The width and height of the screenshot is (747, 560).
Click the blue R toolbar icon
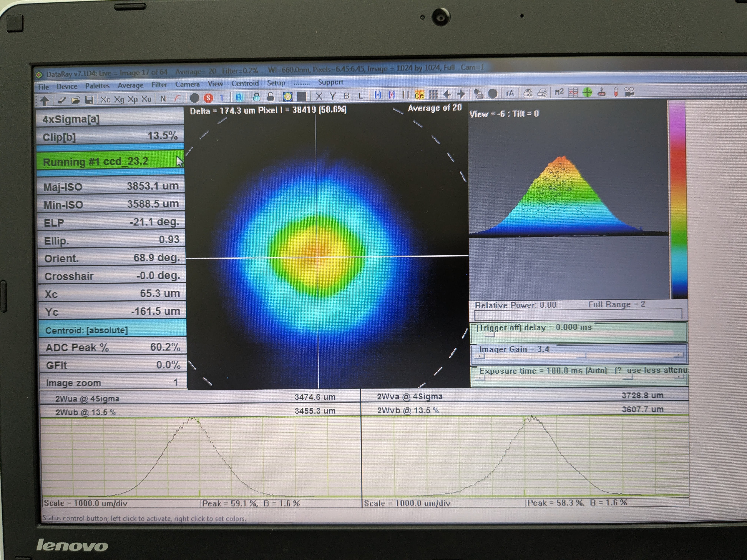tap(239, 98)
